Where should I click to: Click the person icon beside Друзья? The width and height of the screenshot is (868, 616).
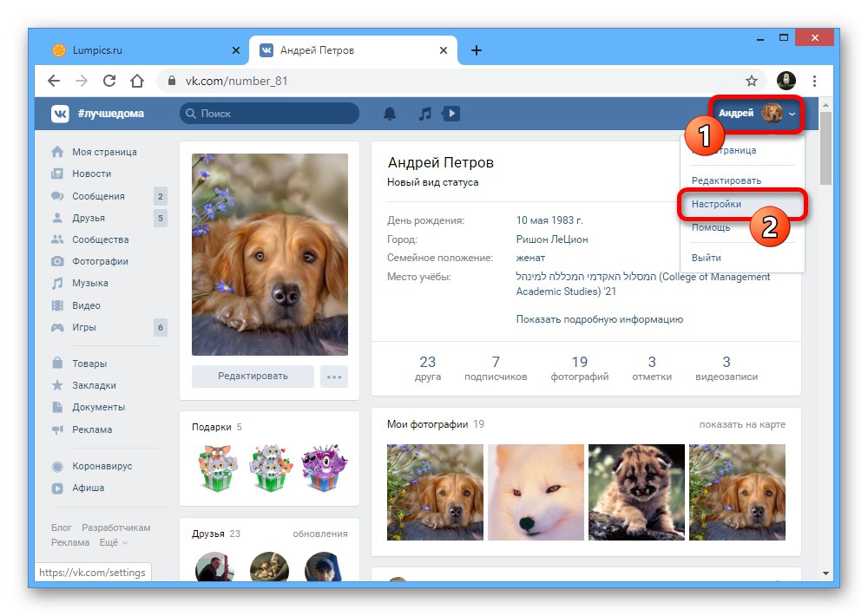click(57, 218)
